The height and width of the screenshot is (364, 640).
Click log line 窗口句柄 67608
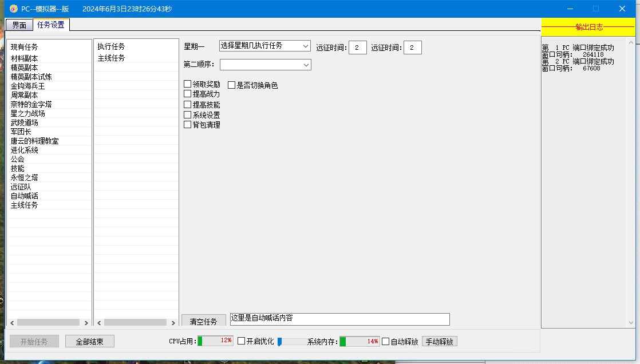pos(571,68)
